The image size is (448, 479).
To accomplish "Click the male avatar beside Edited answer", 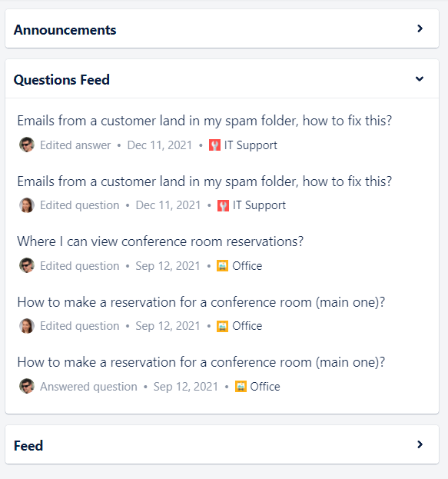I will [x=27, y=145].
